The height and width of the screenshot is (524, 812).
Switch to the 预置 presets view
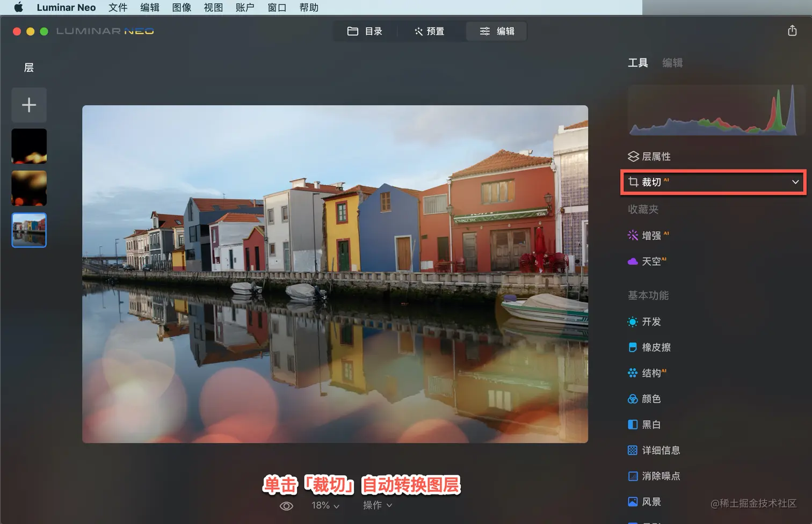pyautogui.click(x=429, y=31)
